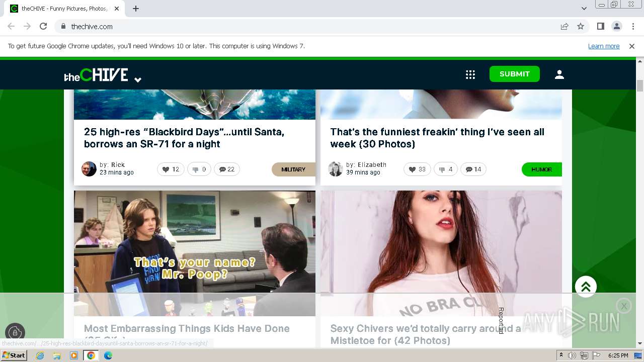Image resolution: width=644 pixels, height=362 pixels.
Task: Switch to Chrome taskbar icon
Action: (x=91, y=355)
